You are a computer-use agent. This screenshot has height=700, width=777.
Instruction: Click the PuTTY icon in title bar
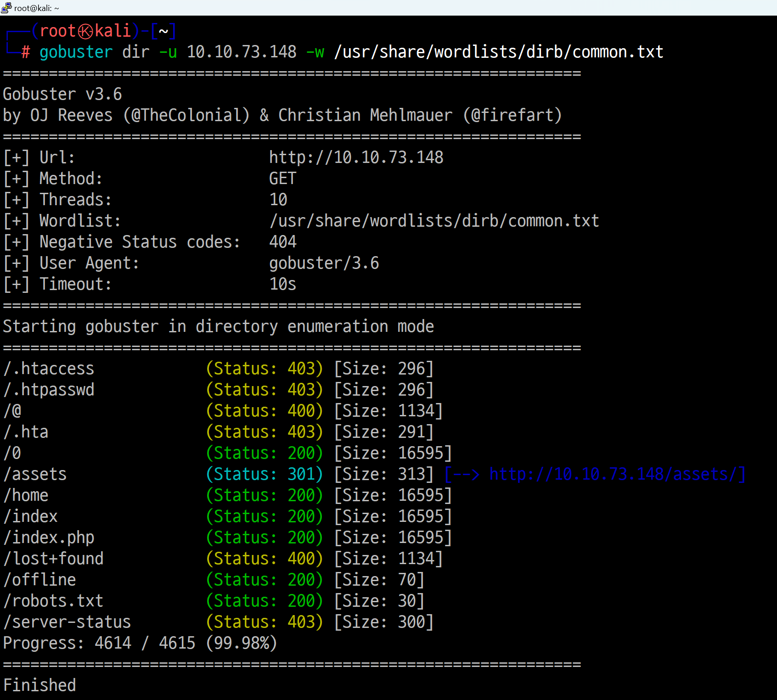tap(6, 7)
